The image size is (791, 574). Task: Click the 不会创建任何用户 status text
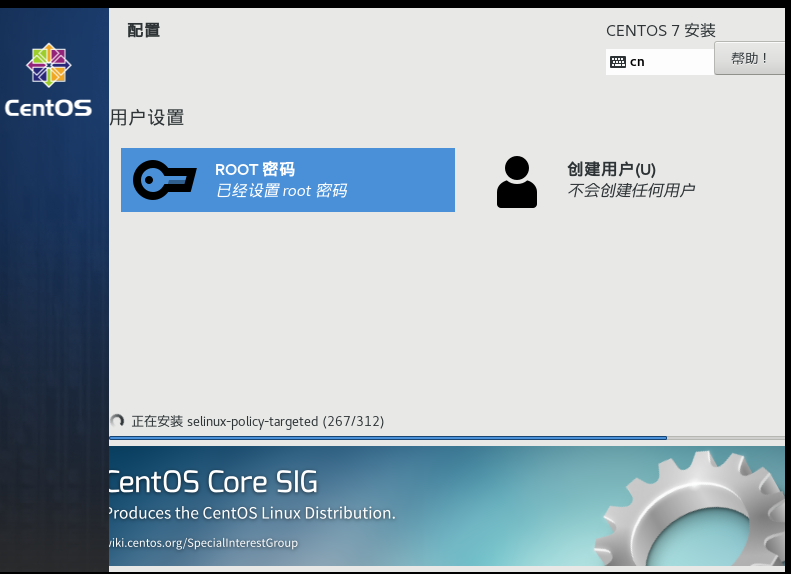tap(630, 191)
